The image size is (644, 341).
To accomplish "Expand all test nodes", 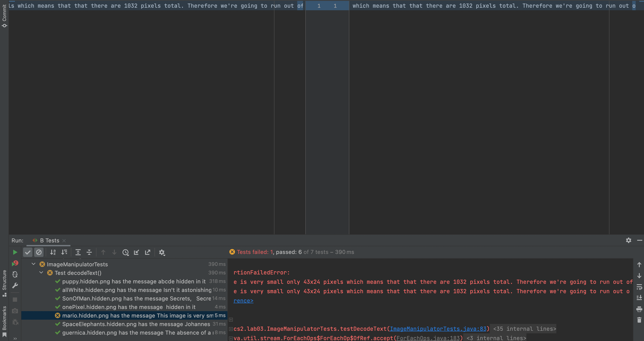I will tap(78, 252).
